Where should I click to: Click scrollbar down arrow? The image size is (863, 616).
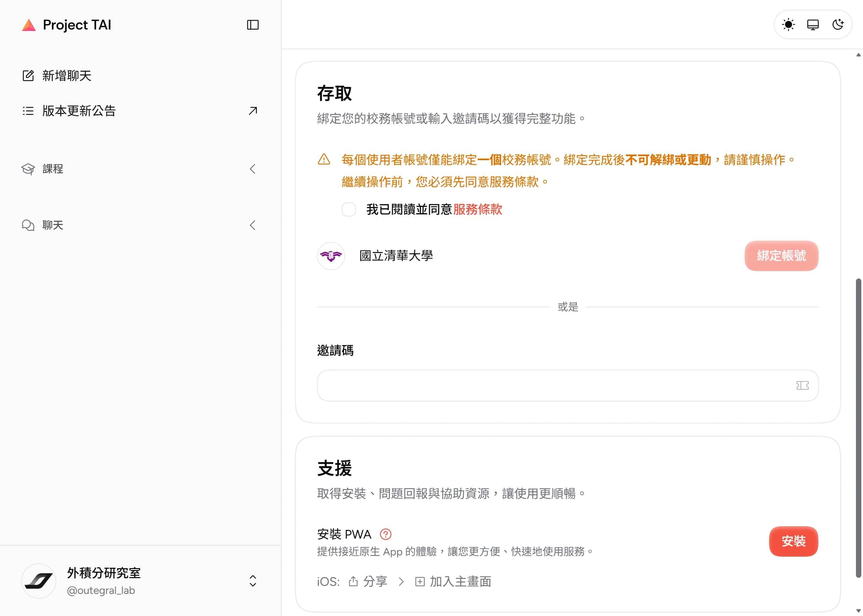pos(858,611)
